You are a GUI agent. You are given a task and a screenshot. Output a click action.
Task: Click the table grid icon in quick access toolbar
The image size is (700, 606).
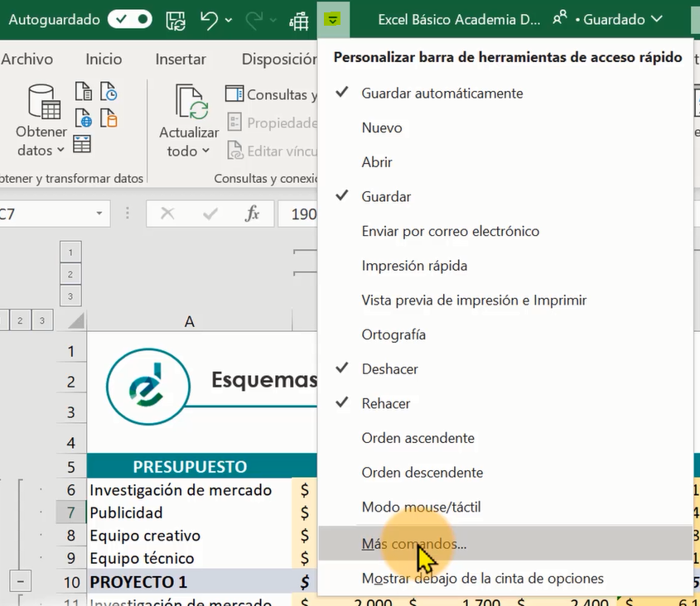(299, 21)
